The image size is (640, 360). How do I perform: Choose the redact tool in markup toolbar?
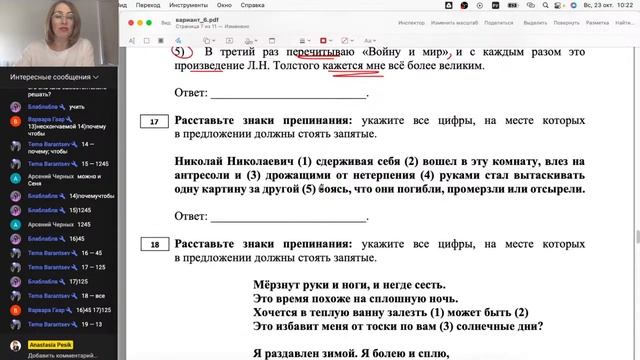161,41
